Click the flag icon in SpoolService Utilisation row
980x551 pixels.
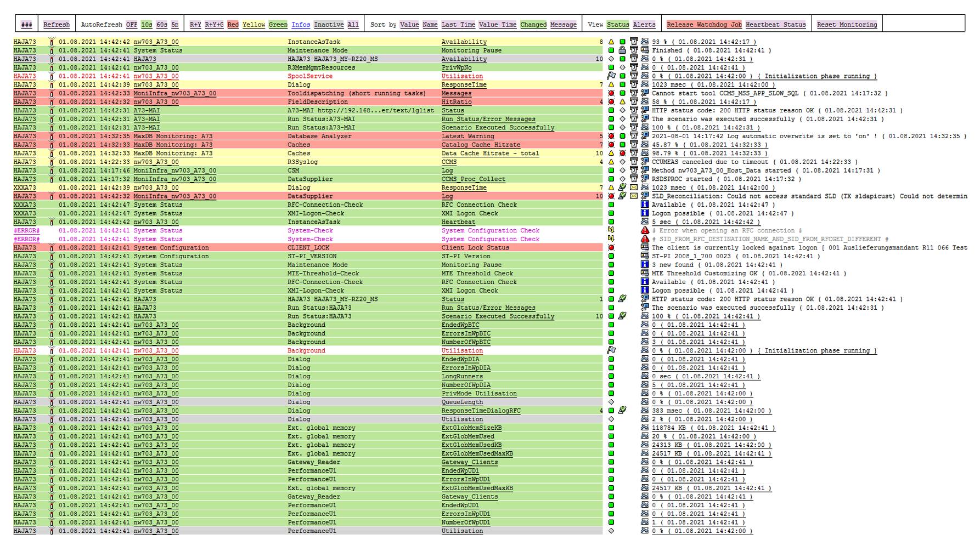coord(611,76)
